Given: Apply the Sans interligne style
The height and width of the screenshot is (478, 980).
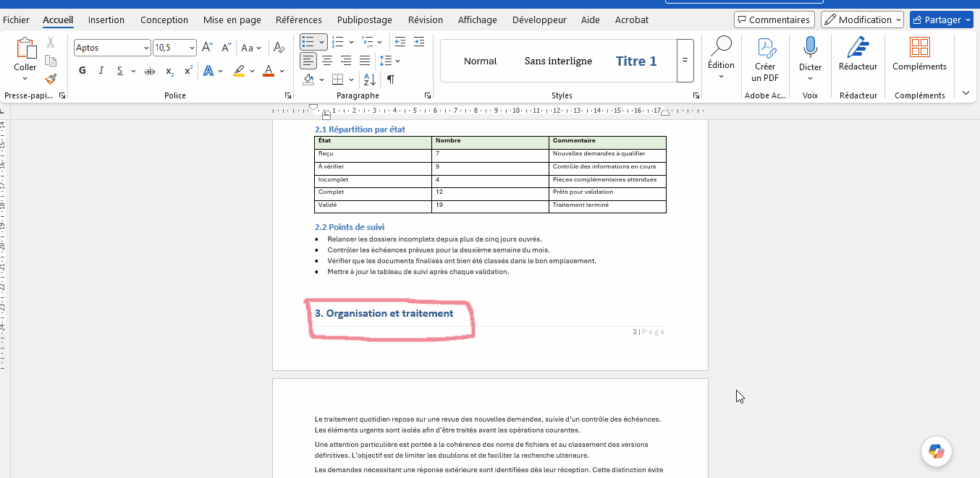Looking at the screenshot, I should pyautogui.click(x=558, y=61).
